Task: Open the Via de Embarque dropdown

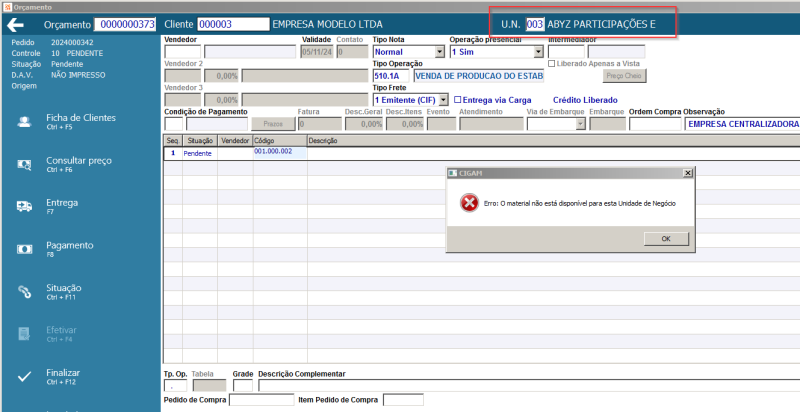Action: click(580, 124)
